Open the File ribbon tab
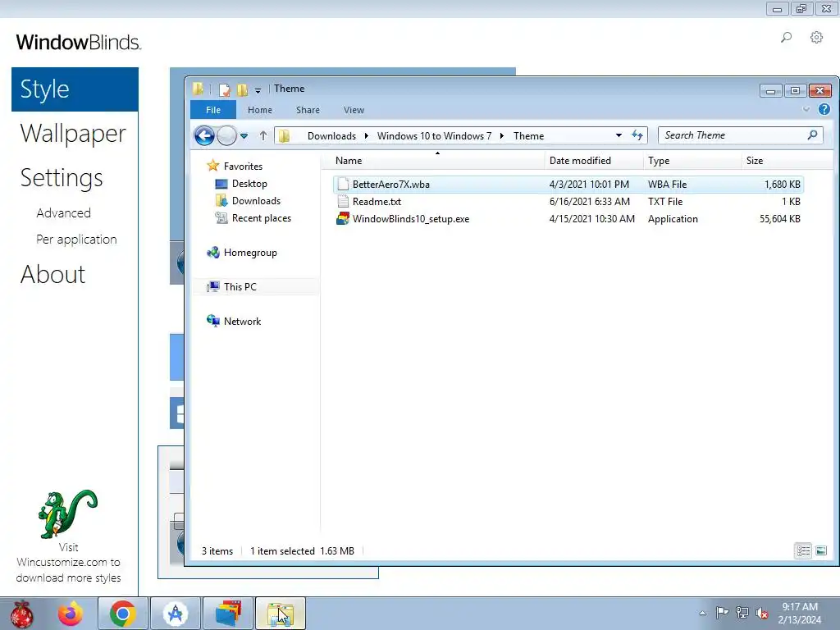This screenshot has height=630, width=840. (x=213, y=110)
